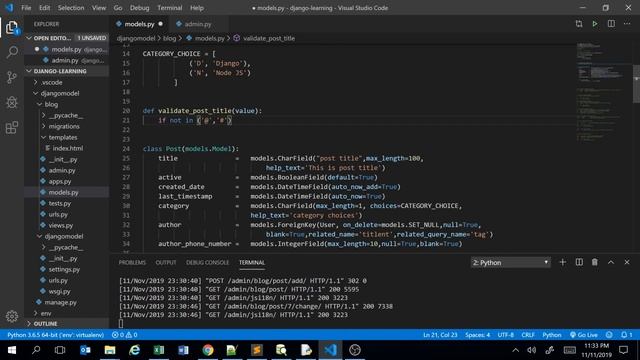
Task: Open editor More Actions ellipsis
Action: [627, 24]
